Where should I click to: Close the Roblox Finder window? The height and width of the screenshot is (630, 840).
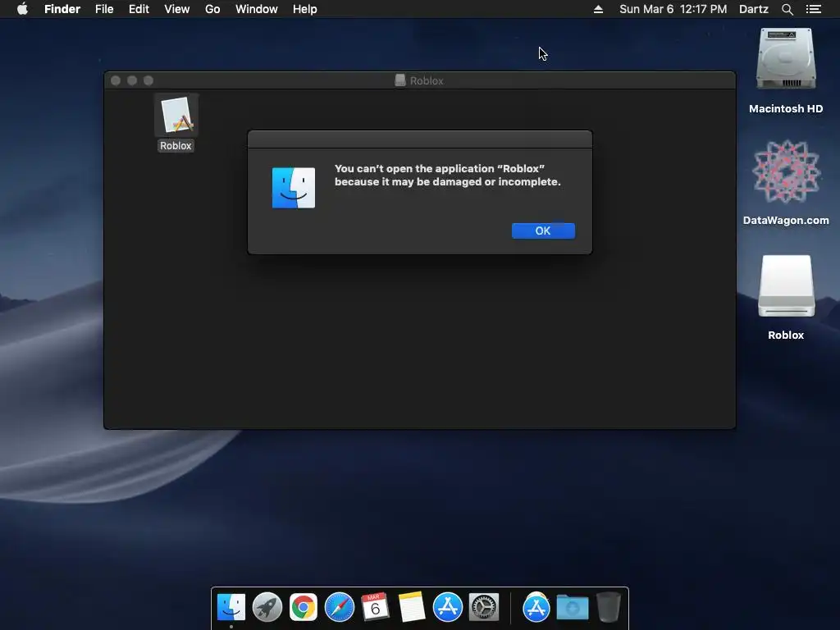[x=115, y=80]
